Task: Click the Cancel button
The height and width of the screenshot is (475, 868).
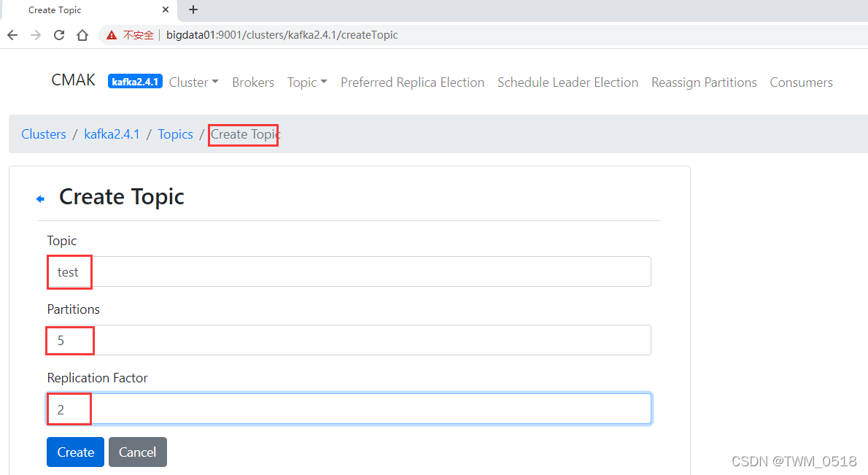Action: click(137, 452)
